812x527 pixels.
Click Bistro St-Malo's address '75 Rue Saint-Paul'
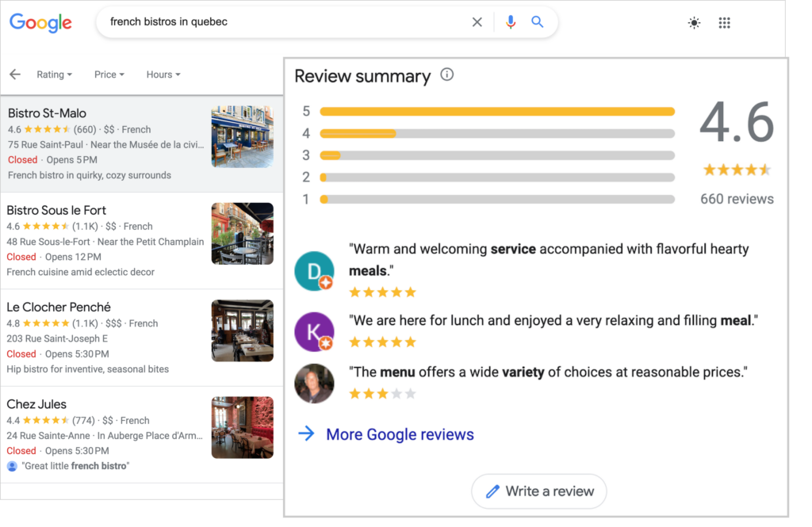pyautogui.click(x=44, y=144)
